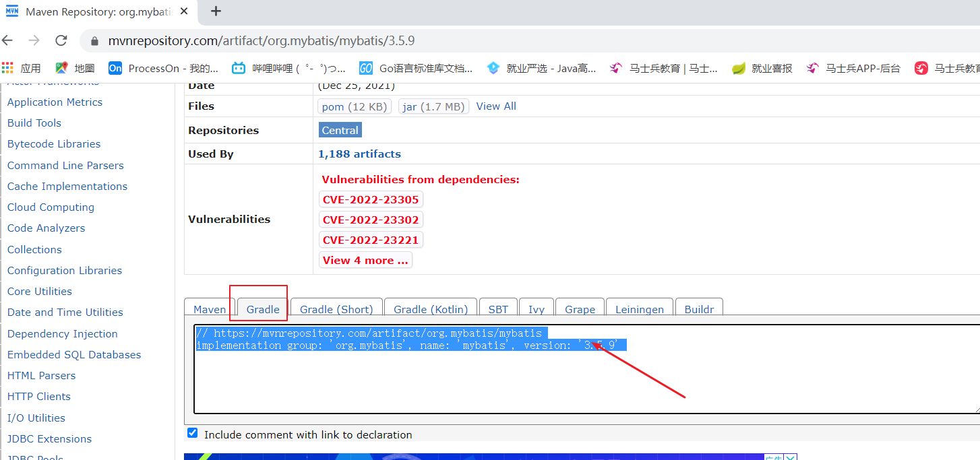Select the Maven Repository browser tab
This screenshot has height=460, width=980.
[x=100, y=11]
